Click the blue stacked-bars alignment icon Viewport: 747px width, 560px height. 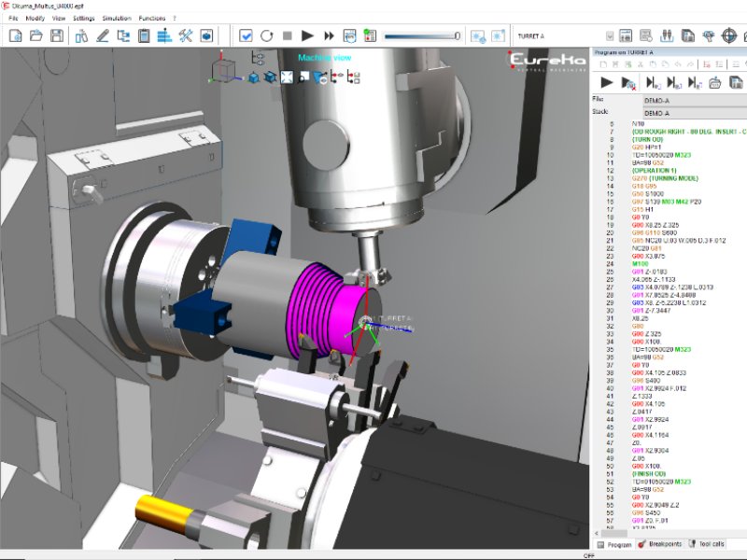(164, 35)
